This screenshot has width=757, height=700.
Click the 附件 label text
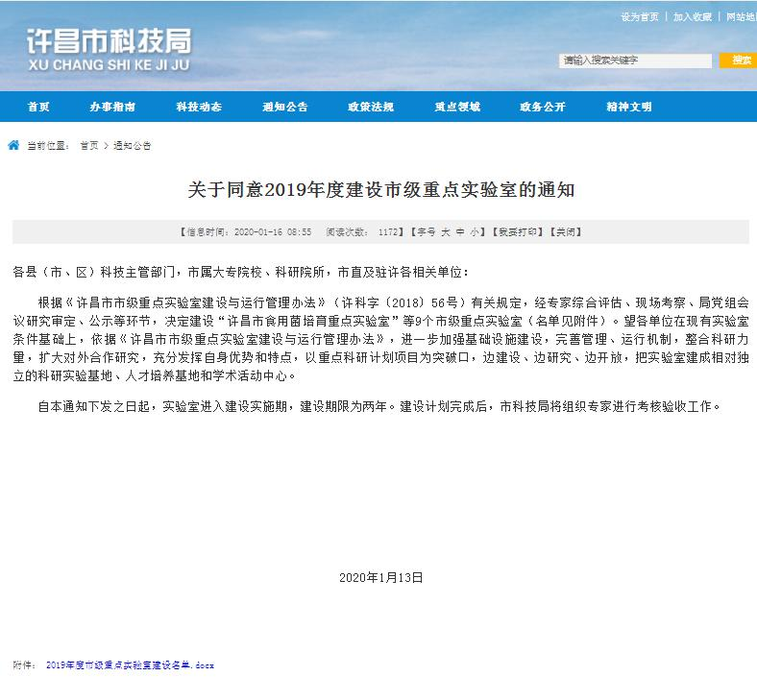(25, 665)
